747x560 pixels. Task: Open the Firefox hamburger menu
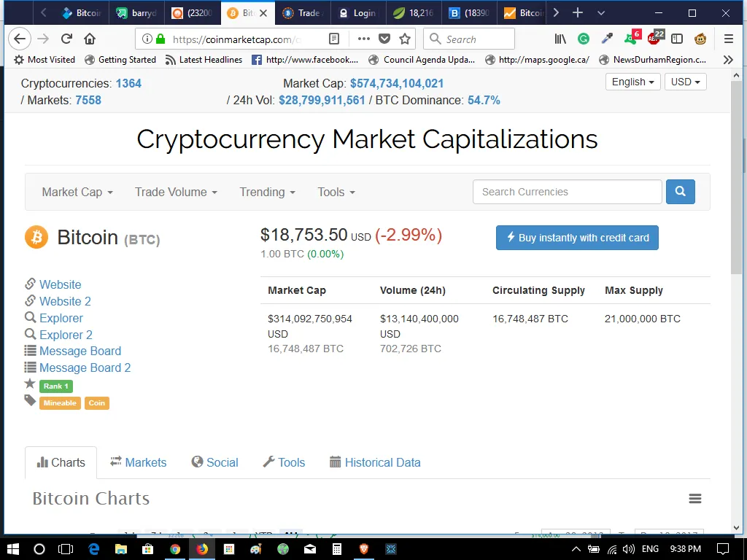(729, 39)
